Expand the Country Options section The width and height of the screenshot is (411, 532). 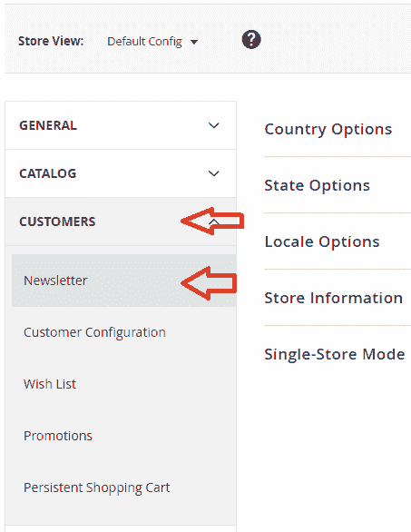[328, 129]
